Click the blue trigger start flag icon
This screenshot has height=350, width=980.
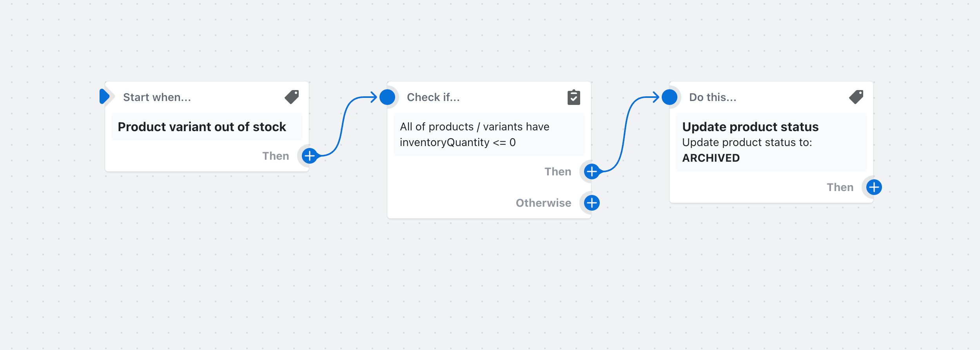pyautogui.click(x=104, y=97)
